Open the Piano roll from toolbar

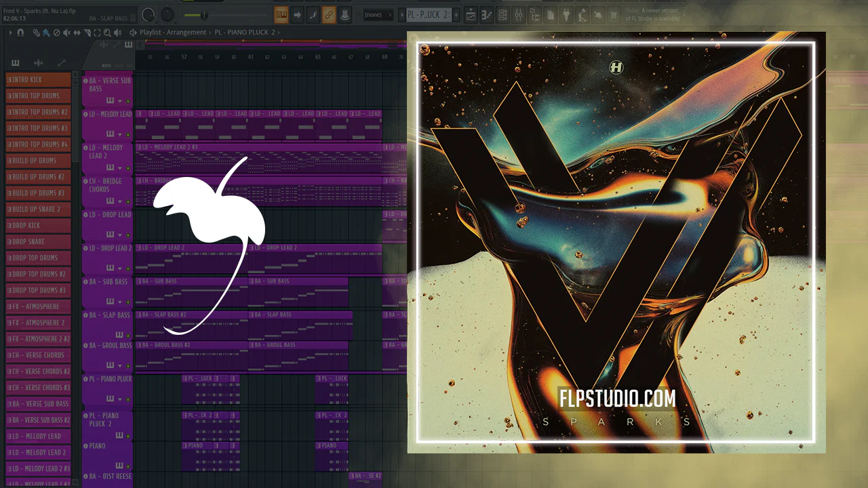(x=488, y=15)
